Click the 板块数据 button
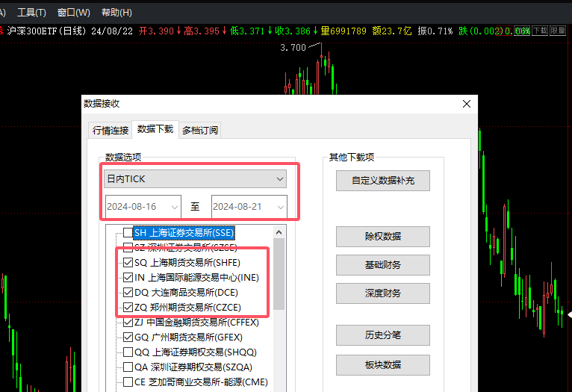 pyautogui.click(x=383, y=365)
